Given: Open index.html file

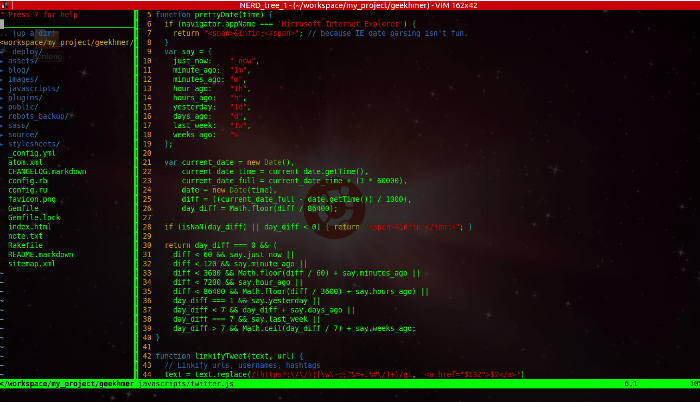Looking at the screenshot, I should (29, 227).
